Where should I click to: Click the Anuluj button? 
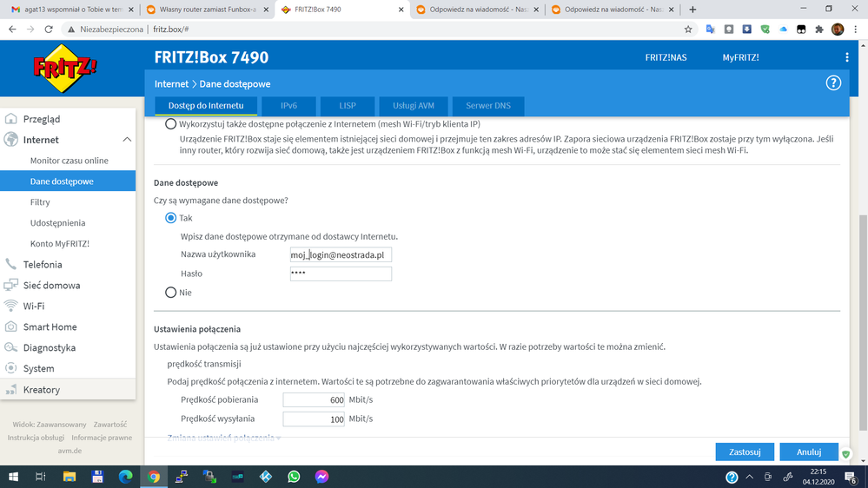pos(809,452)
